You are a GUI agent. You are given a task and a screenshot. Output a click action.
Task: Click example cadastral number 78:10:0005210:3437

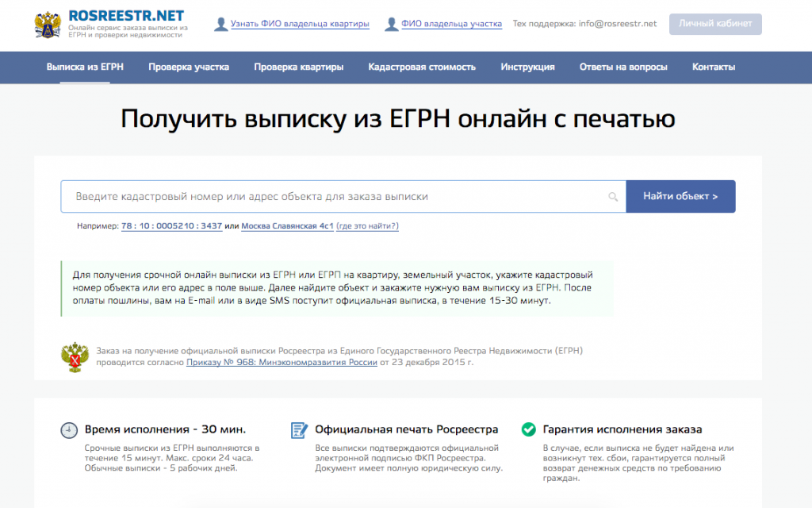click(171, 226)
